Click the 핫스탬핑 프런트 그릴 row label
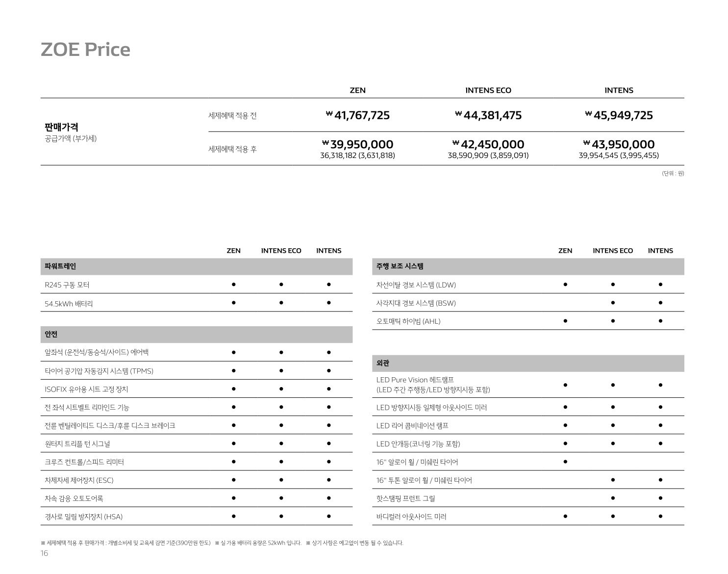 click(x=405, y=498)
